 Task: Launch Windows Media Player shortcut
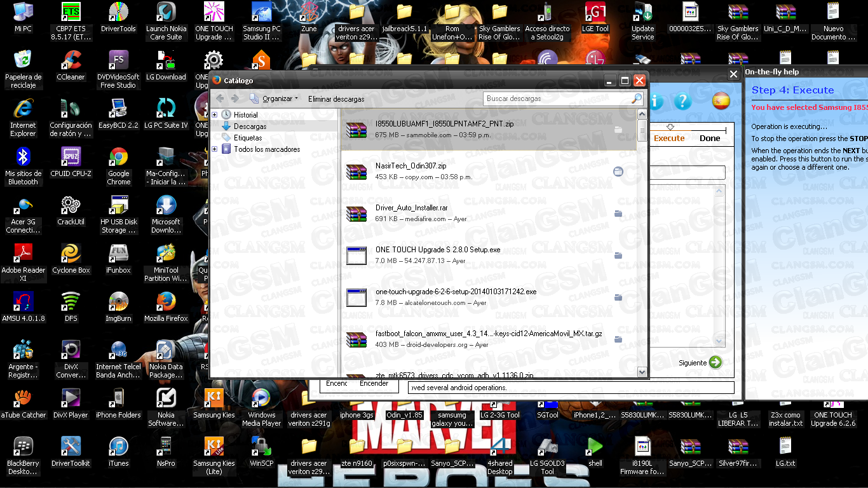point(261,408)
